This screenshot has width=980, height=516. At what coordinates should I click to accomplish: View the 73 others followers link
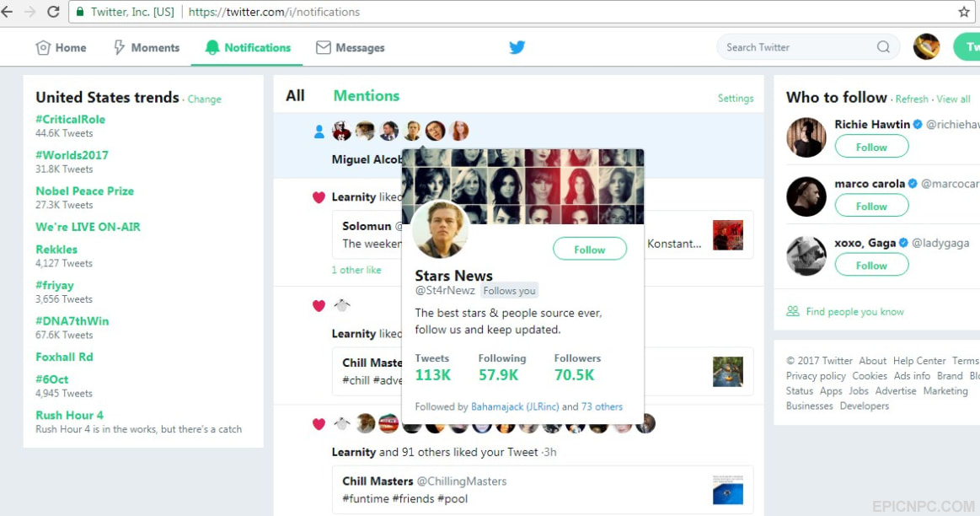coord(602,406)
